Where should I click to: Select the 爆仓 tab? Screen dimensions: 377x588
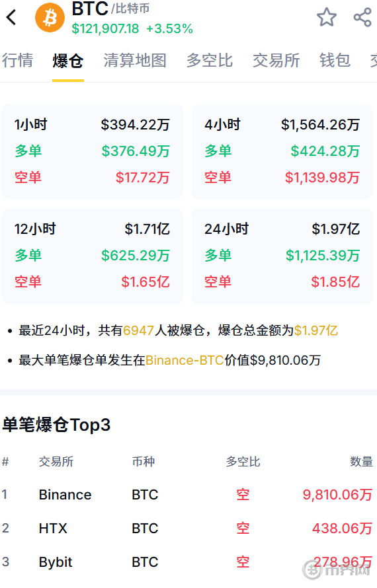pyautogui.click(x=68, y=60)
